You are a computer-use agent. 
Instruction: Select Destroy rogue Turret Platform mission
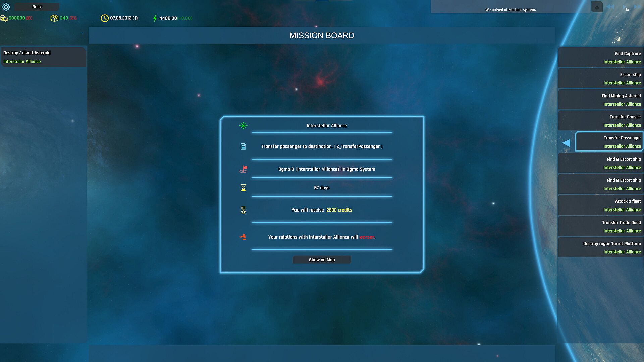point(600,247)
